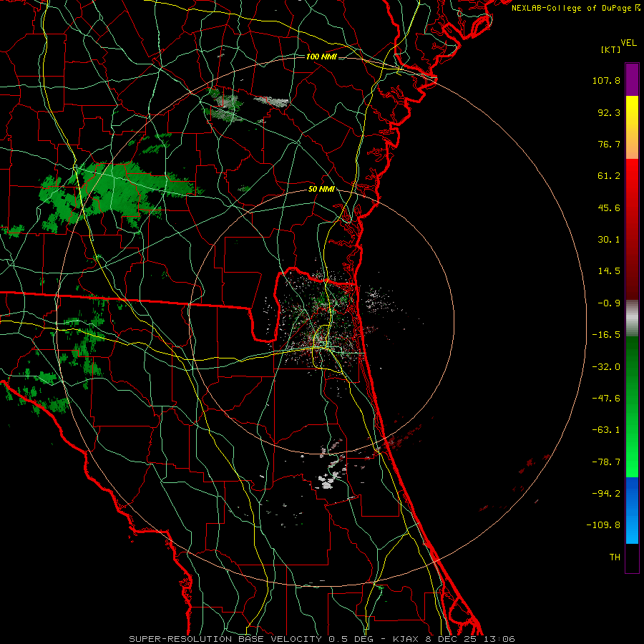Click the 76.7 legend value
The width and height of the screenshot is (644, 644).
(x=609, y=144)
